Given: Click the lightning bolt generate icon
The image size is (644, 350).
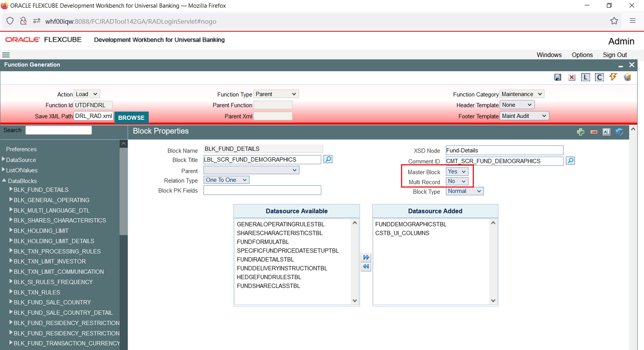Looking at the screenshot, I should point(613,77).
